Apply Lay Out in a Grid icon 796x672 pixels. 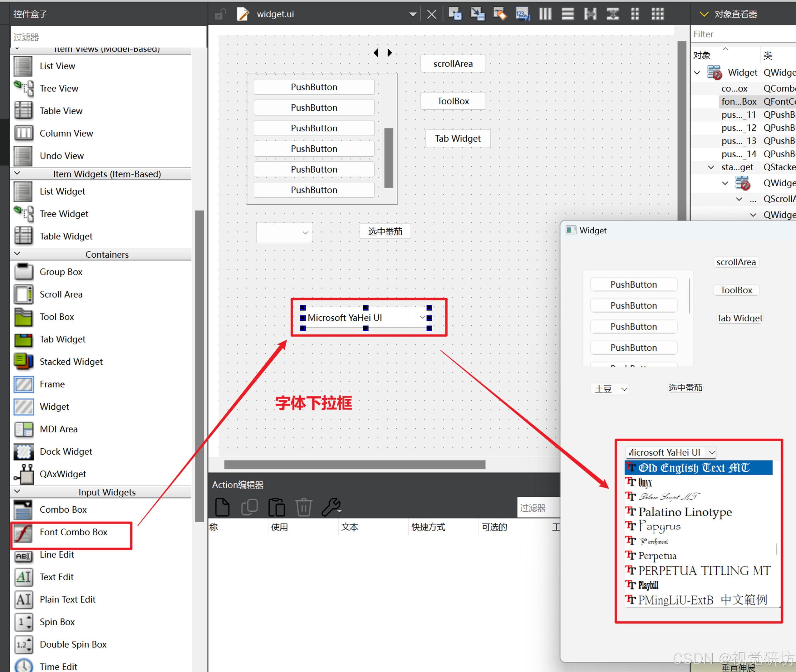[658, 14]
